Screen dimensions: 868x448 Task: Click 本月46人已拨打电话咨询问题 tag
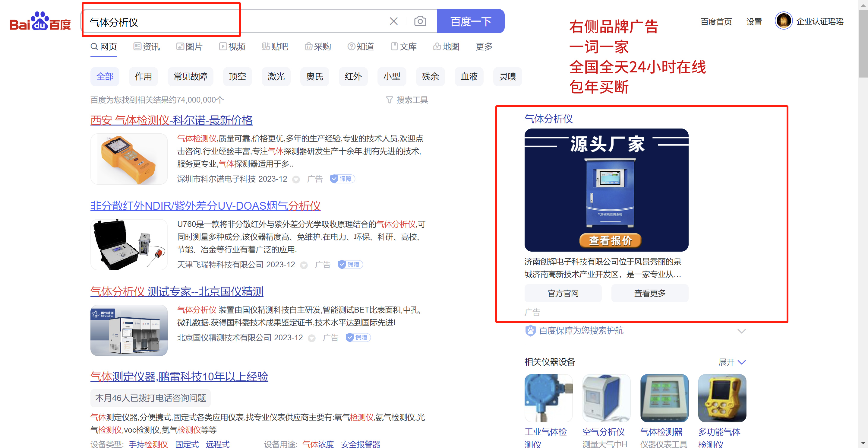click(x=150, y=398)
